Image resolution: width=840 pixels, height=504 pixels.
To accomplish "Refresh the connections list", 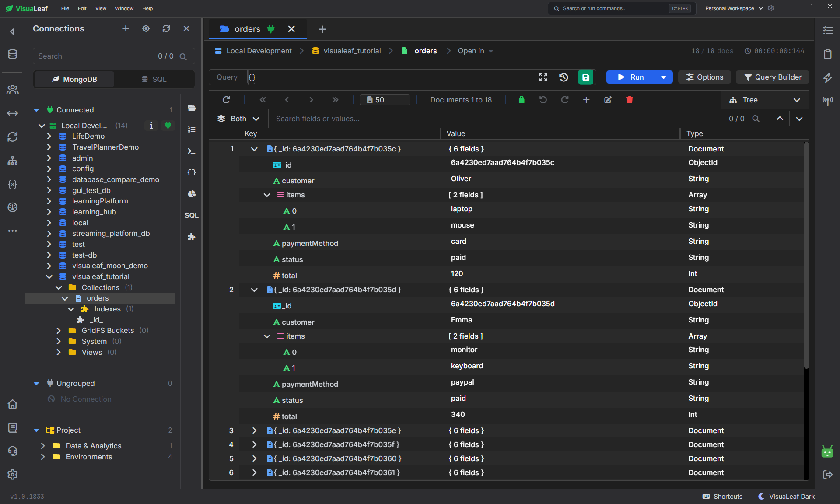I will (166, 28).
